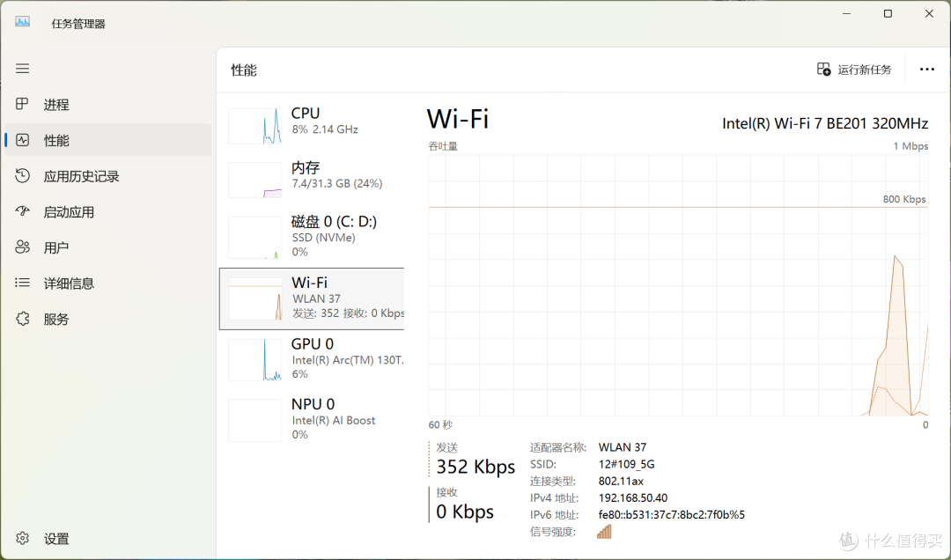This screenshot has width=951, height=560.
Task: Go to 启动应用 page
Action: point(108,211)
